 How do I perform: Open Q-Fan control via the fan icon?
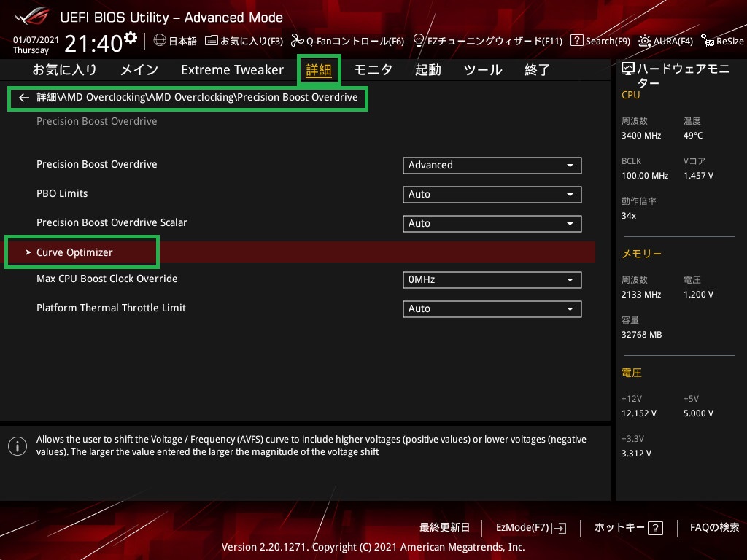pos(298,41)
